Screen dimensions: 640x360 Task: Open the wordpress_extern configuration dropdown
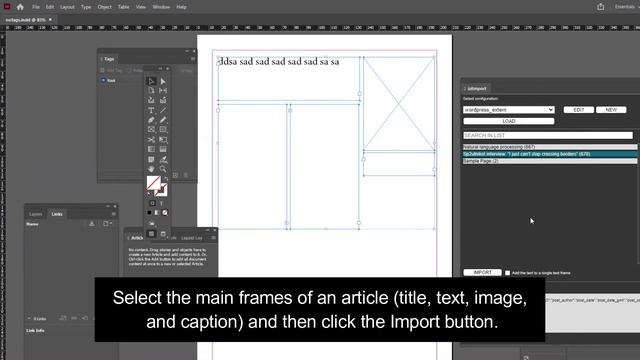pyautogui.click(x=509, y=110)
